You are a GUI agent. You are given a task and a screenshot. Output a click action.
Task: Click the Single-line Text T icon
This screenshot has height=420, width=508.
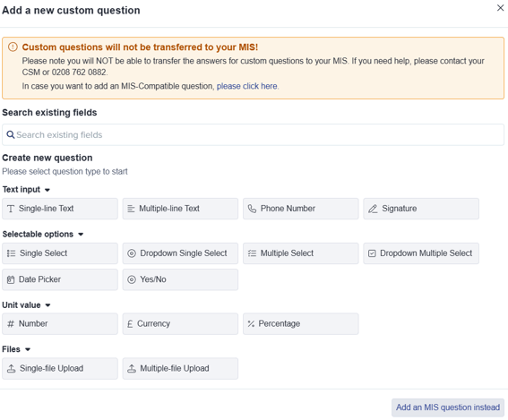coord(11,209)
